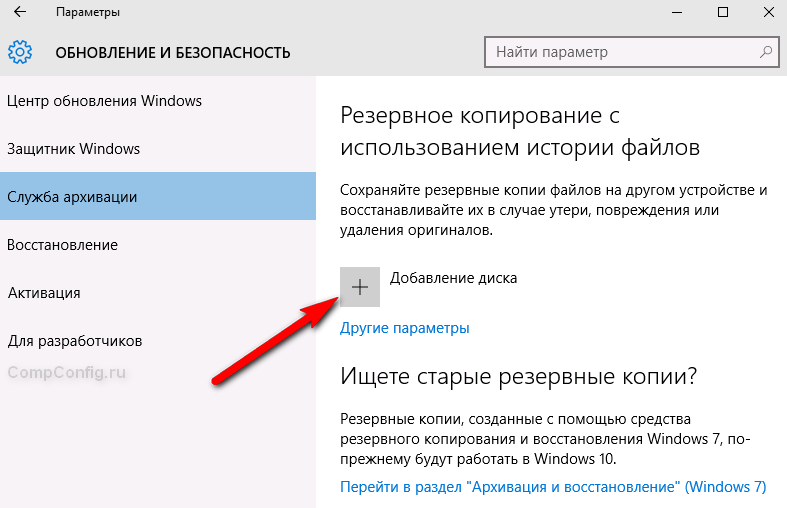The height and width of the screenshot is (508, 787).
Task: Follow the Архивация и восстановление (Windows 7) link
Action: 553,487
